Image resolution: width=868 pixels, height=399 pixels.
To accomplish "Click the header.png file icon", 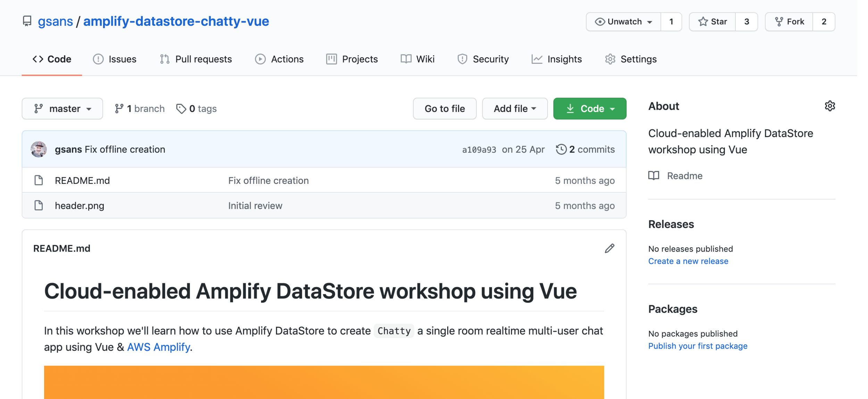I will (39, 205).
